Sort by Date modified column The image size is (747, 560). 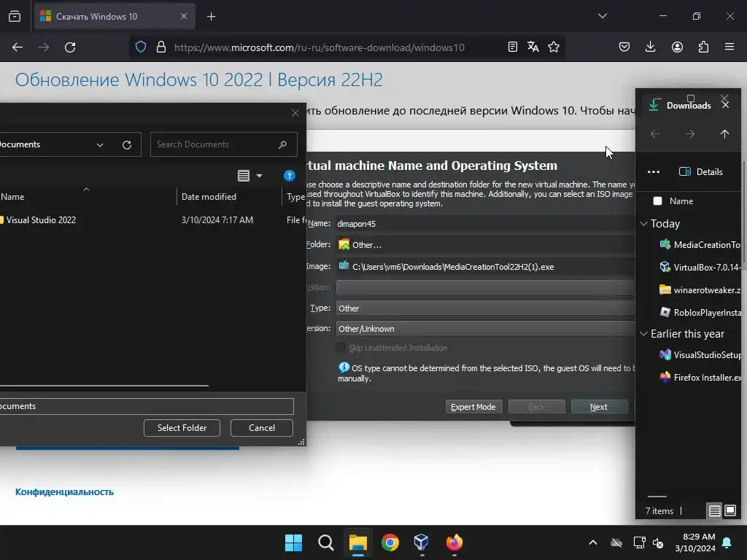click(x=209, y=197)
